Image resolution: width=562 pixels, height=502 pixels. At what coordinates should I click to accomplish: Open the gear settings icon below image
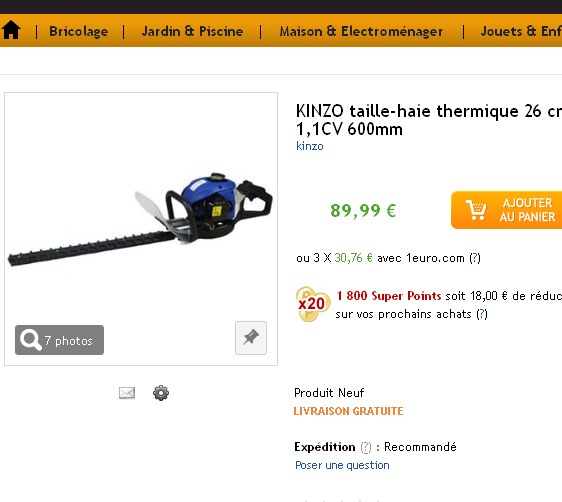(161, 393)
